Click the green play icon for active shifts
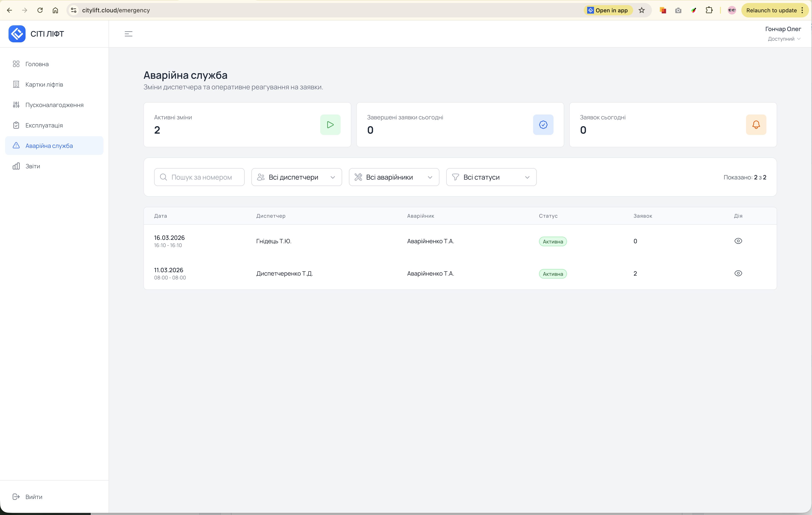The height and width of the screenshot is (515, 812). [x=330, y=125]
